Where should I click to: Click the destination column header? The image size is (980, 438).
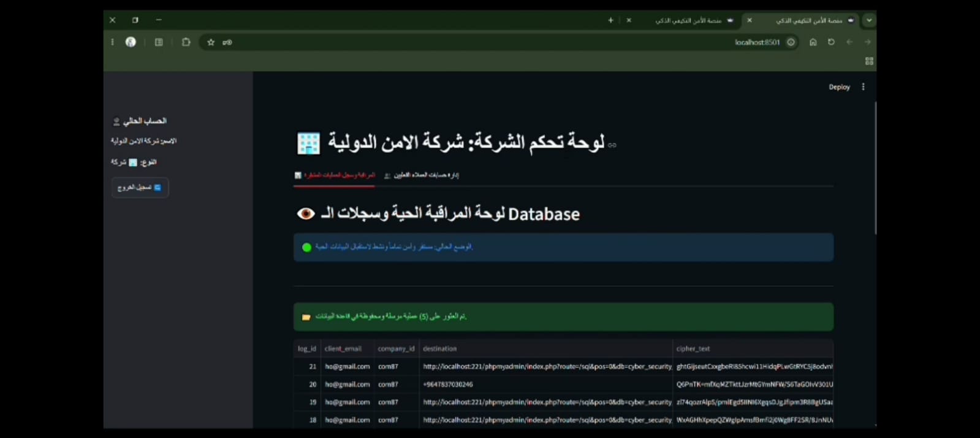click(x=545, y=348)
